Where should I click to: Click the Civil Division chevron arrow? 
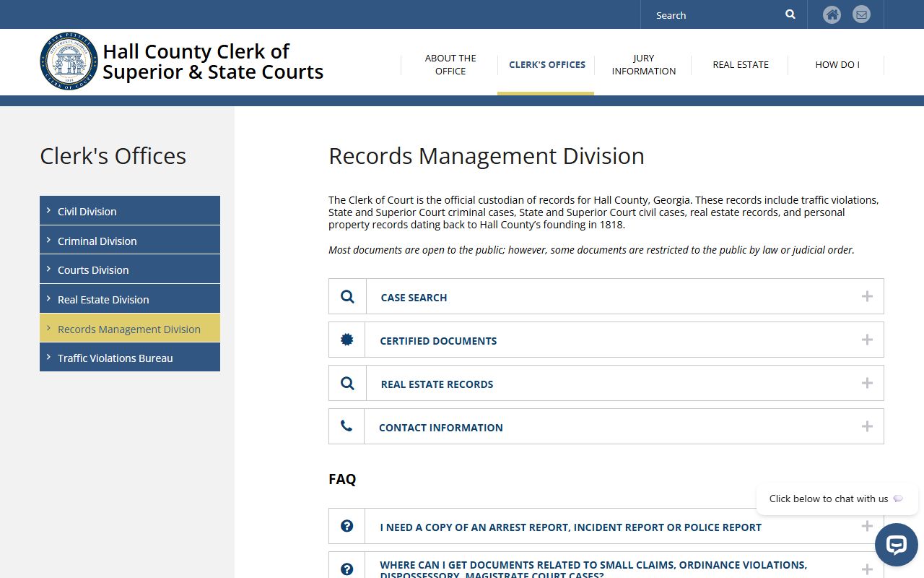click(48, 210)
